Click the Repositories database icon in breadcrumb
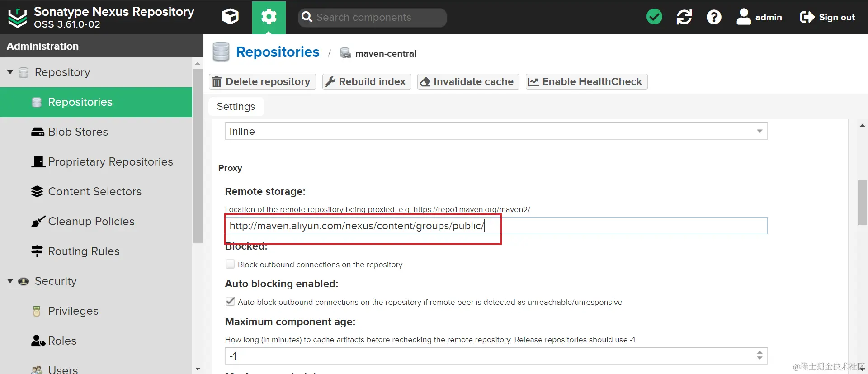This screenshot has width=868, height=374. 221,52
